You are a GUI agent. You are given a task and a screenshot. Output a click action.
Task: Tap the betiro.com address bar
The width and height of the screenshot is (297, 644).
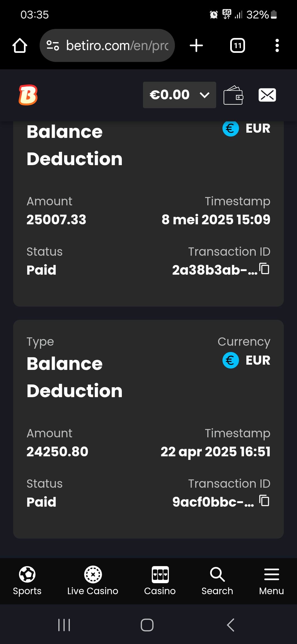tap(117, 46)
